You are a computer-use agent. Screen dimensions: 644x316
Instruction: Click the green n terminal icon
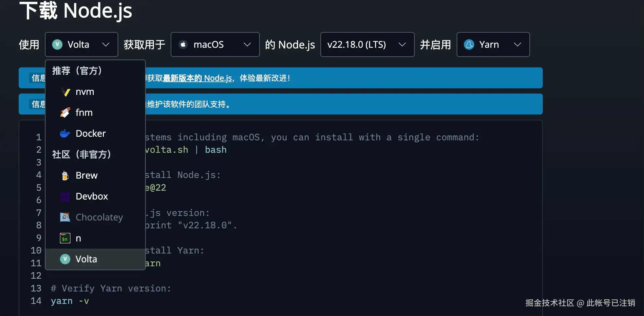click(65, 238)
